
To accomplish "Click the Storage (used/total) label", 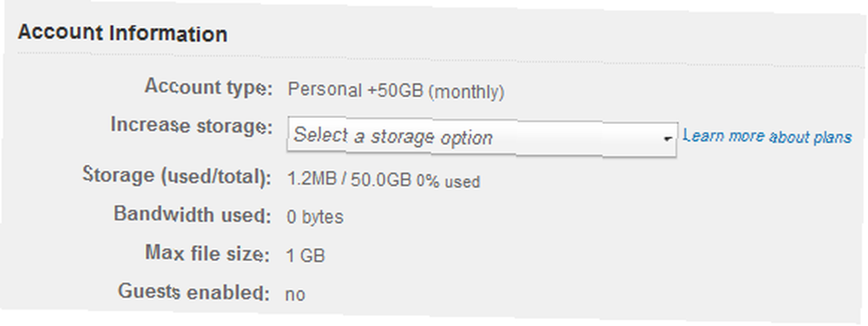I will point(177,176).
